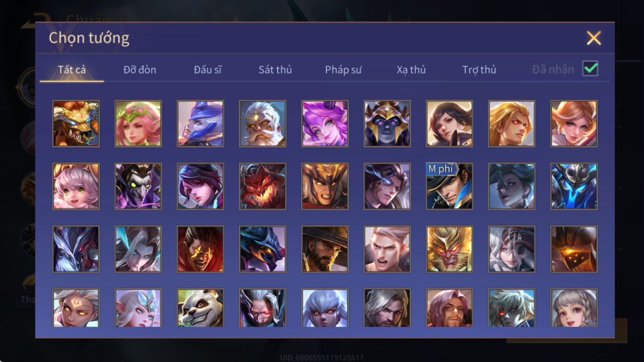Pick the white-bearded old man hero
This screenshot has width=644, height=362.
point(263,123)
